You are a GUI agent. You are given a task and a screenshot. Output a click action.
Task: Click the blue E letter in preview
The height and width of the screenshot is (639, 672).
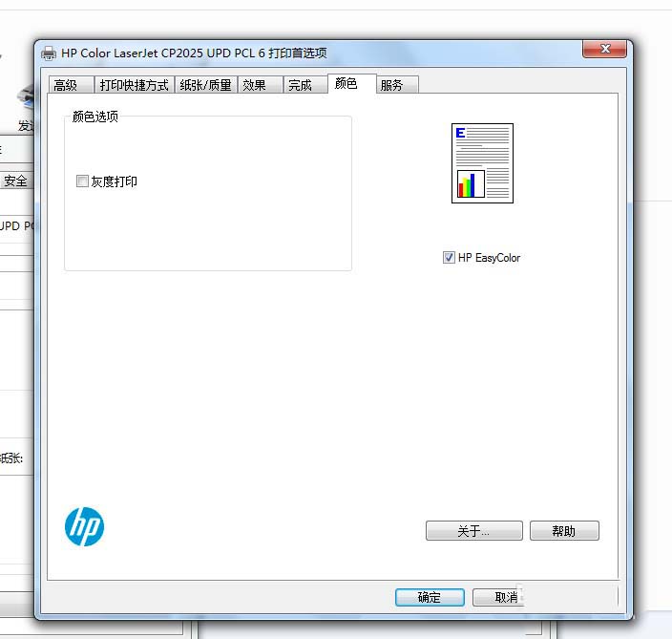point(460,133)
